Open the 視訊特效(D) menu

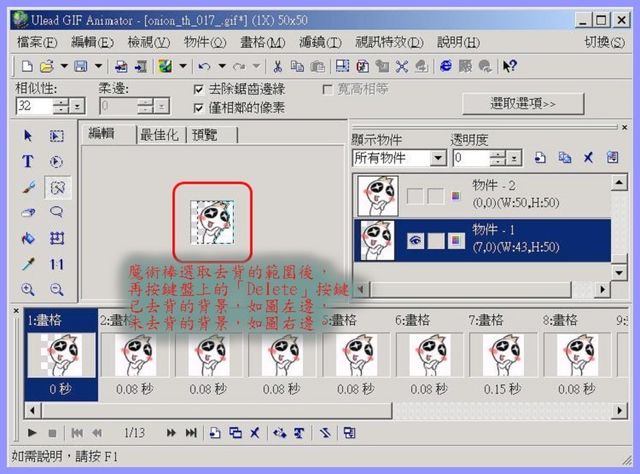(389, 42)
